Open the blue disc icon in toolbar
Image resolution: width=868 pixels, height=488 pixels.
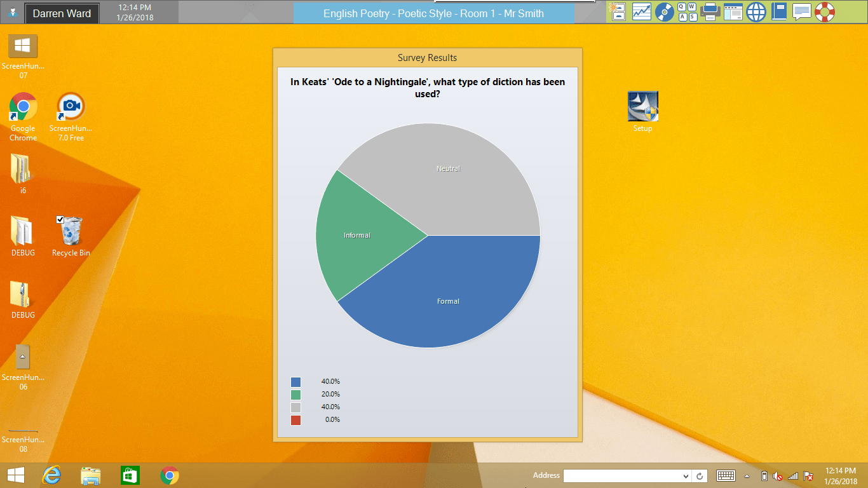664,11
